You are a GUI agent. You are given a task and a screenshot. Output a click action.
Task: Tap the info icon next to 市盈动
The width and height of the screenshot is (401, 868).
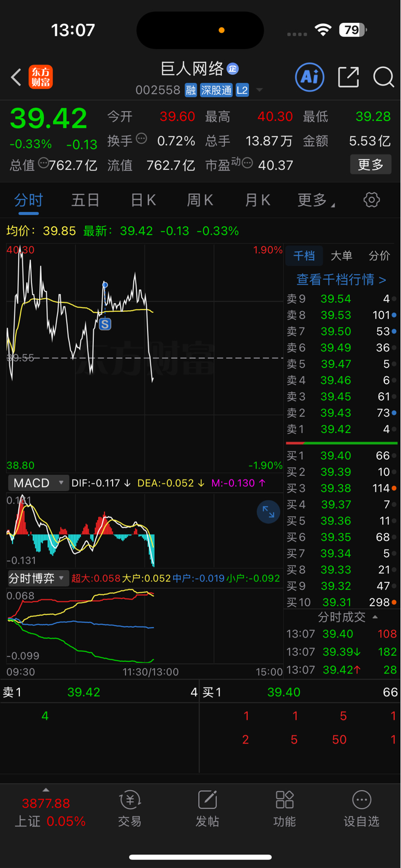click(247, 163)
